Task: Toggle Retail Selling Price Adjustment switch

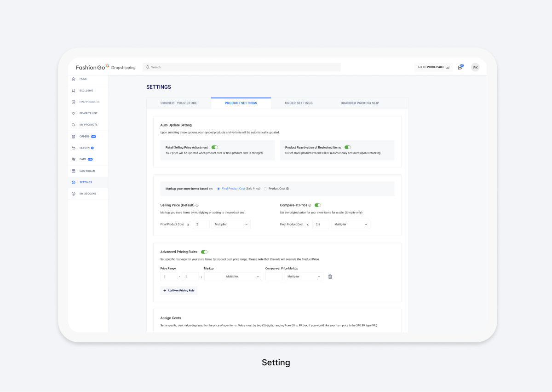Action: coord(215,147)
